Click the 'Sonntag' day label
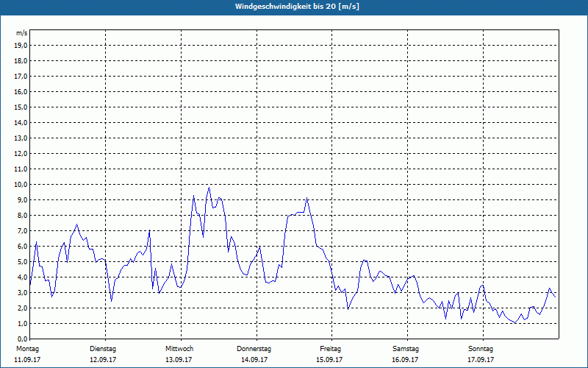Viewport: 588px width, 368px height. coord(481,349)
